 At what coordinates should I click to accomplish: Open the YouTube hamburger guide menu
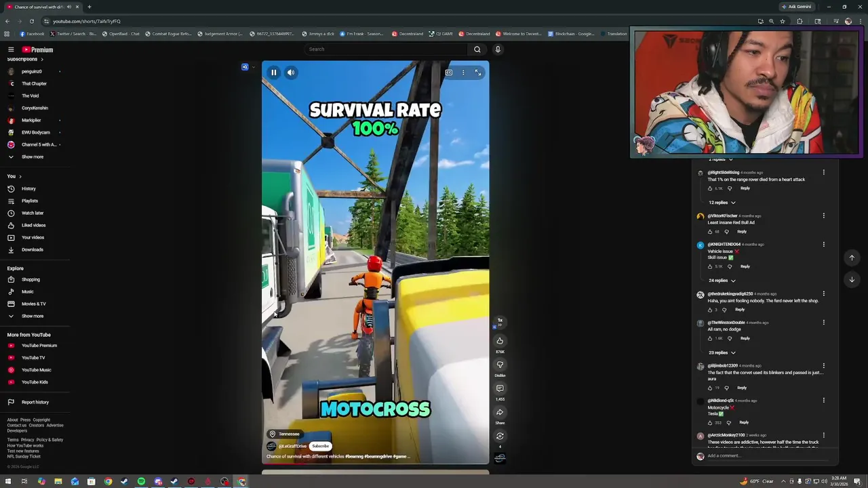(x=11, y=49)
